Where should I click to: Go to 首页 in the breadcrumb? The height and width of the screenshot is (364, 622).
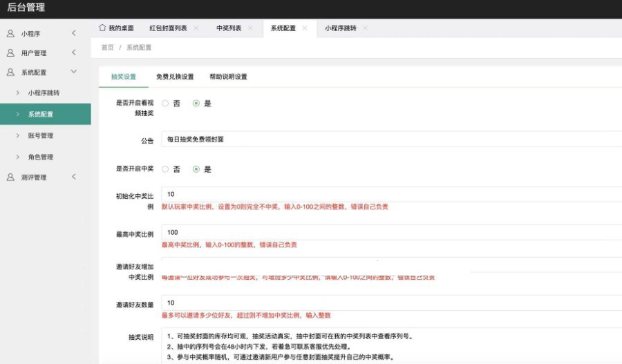[x=107, y=48]
